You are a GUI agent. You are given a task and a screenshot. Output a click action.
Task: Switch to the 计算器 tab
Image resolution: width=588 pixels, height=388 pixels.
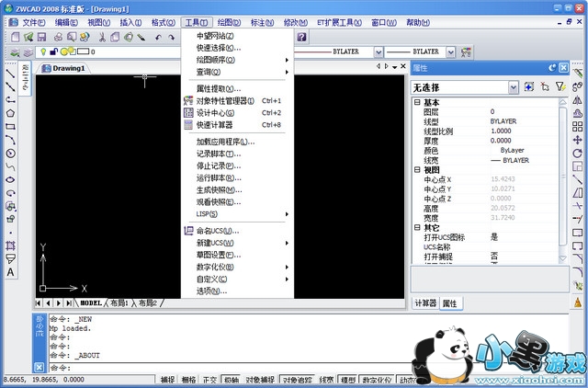tap(425, 302)
